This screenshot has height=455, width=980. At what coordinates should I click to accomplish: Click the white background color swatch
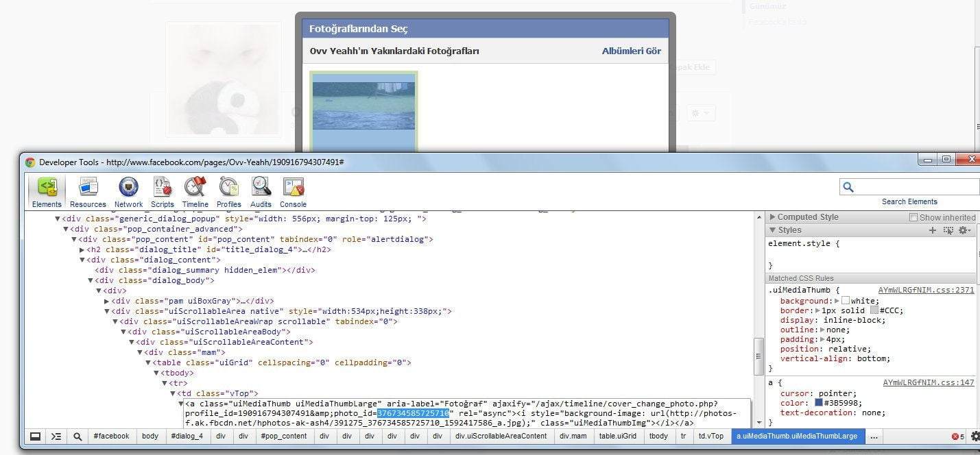coord(846,301)
